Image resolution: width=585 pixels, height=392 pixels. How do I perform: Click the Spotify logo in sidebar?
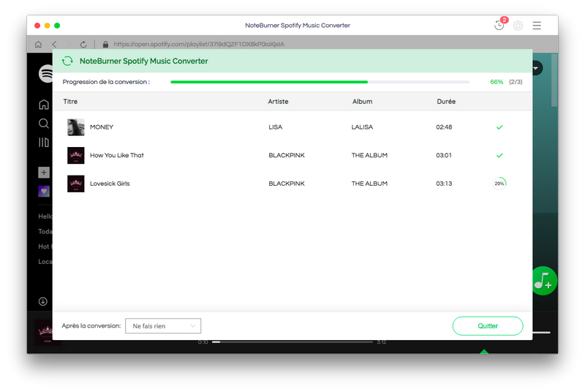[x=45, y=73]
